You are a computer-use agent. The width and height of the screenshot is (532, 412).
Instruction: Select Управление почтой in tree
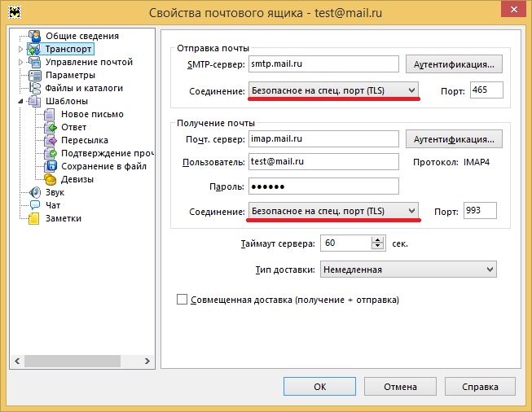tap(89, 62)
